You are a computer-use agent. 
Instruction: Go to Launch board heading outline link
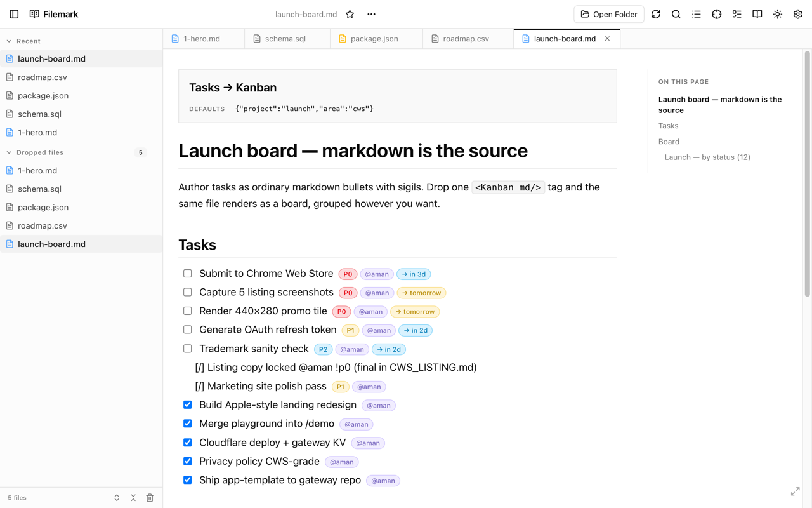720,105
